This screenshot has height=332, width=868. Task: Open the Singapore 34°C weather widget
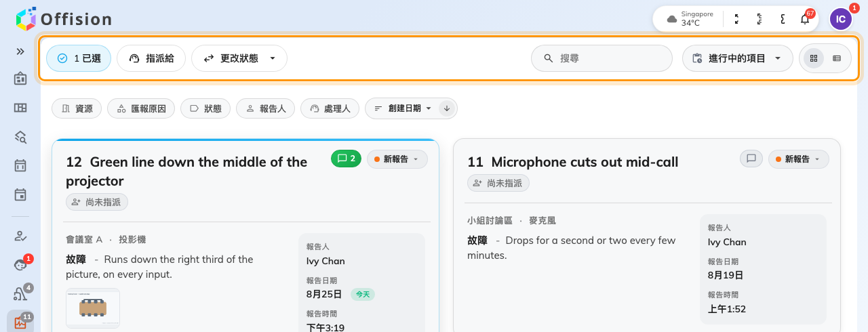coord(690,18)
